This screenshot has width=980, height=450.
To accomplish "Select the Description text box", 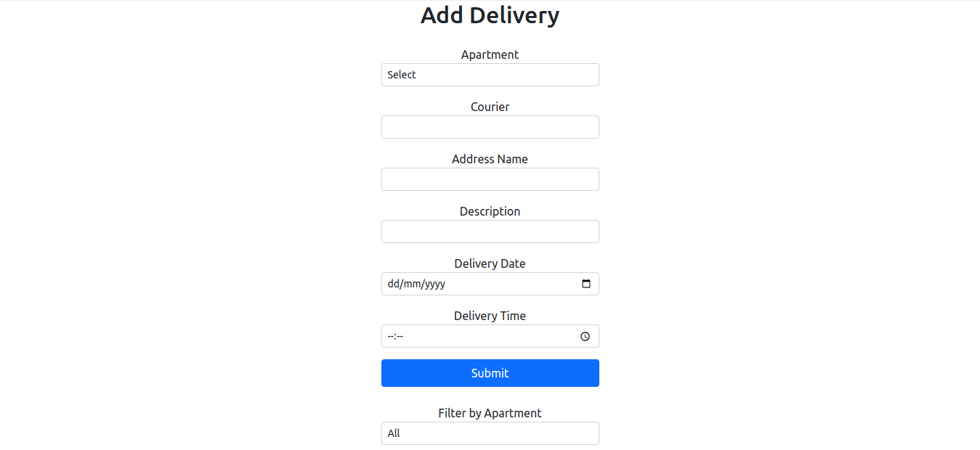I will click(490, 232).
